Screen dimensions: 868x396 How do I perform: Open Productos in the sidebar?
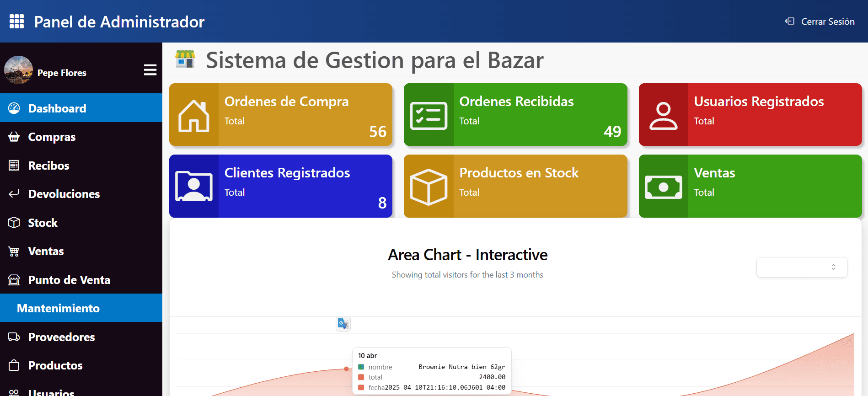click(x=81, y=365)
